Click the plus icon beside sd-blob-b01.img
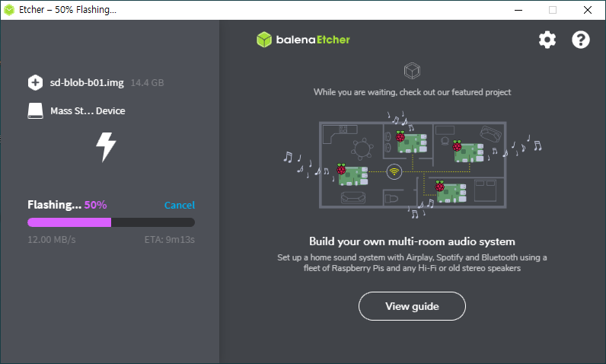Viewport: 606px width, 364px height. 35,82
